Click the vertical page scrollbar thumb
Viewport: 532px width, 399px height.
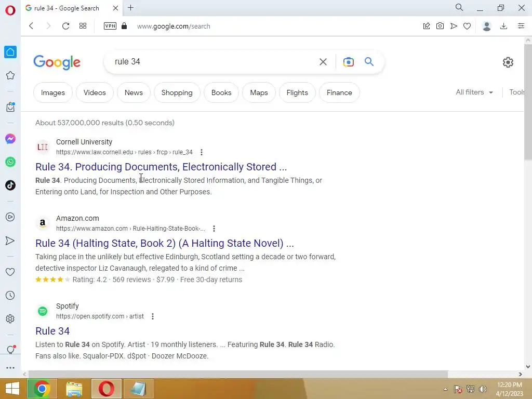(x=528, y=102)
